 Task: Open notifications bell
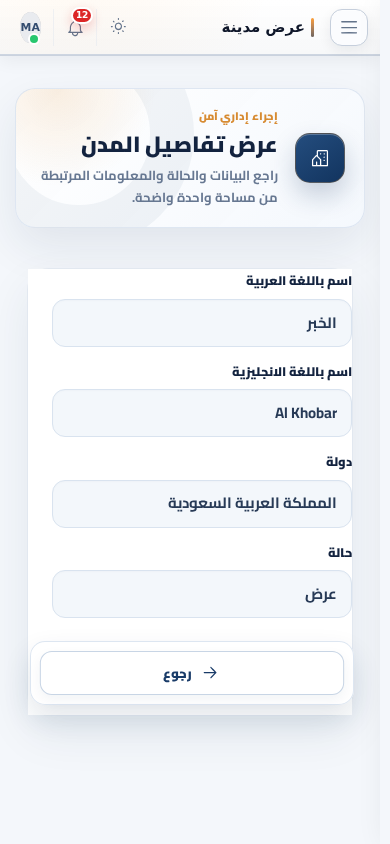coord(76,28)
